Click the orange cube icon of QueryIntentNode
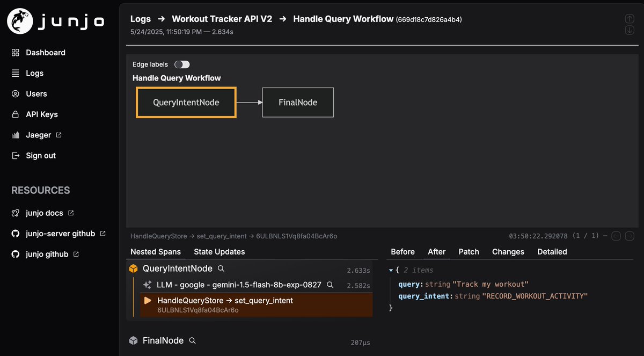Screen dimensions: 644x356 pyautogui.click(x=134, y=268)
